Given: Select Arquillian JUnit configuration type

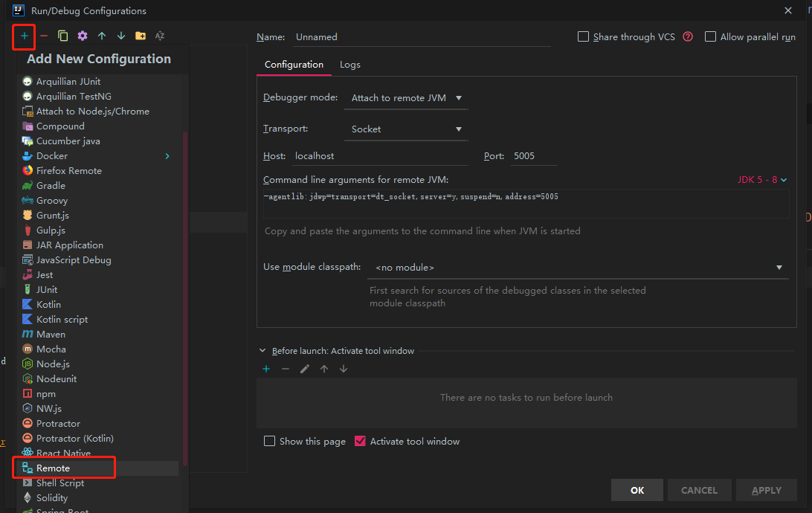Looking at the screenshot, I should click(98, 82).
